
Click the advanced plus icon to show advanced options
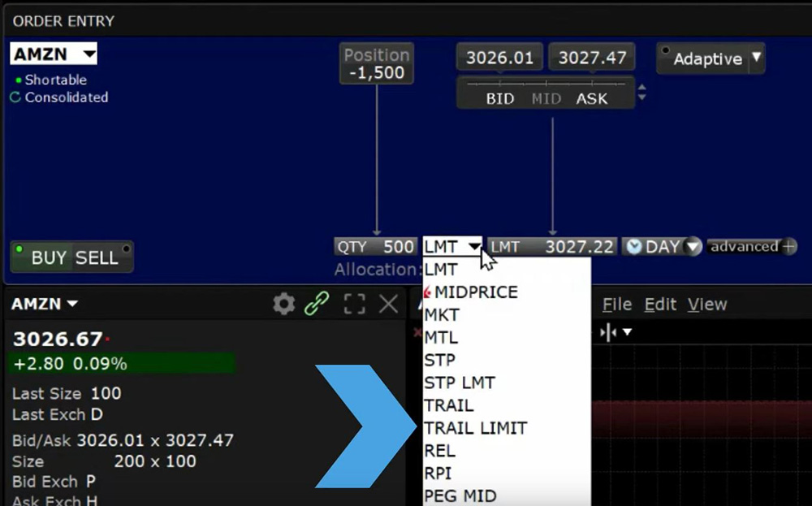point(788,245)
